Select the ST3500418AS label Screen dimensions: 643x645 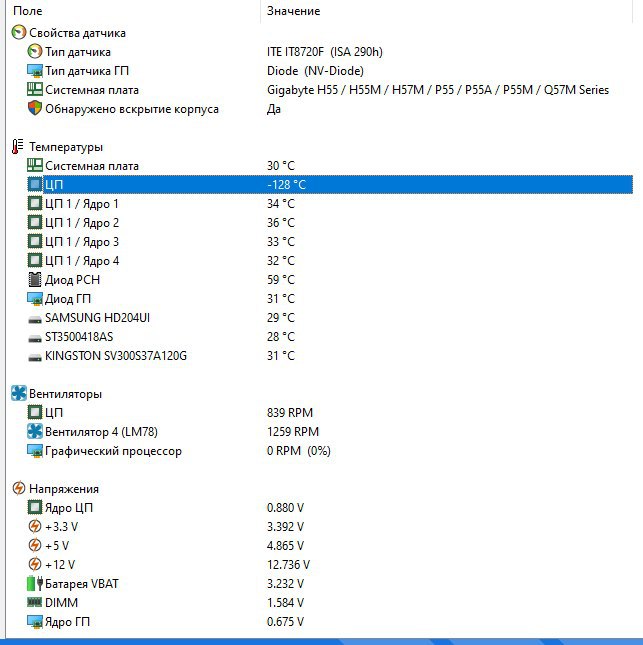[x=79, y=336]
